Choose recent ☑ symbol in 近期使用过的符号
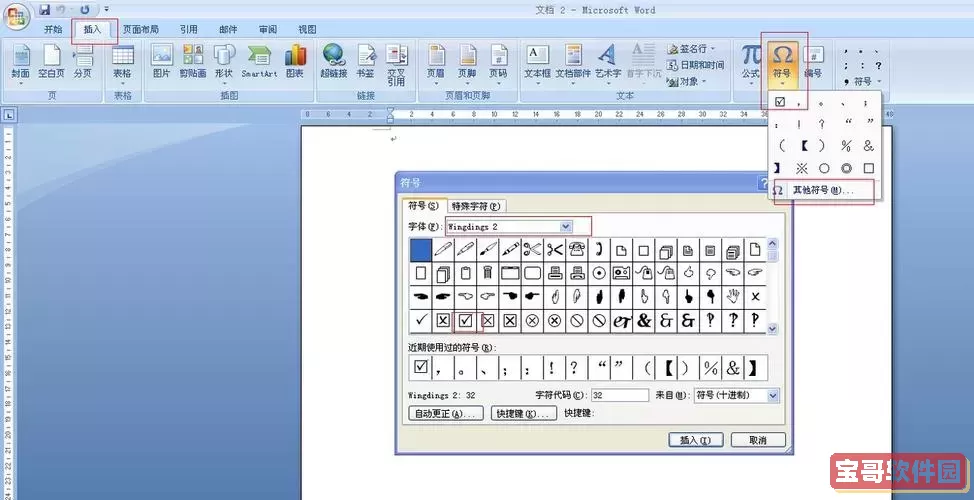974x500 pixels. (x=421, y=367)
